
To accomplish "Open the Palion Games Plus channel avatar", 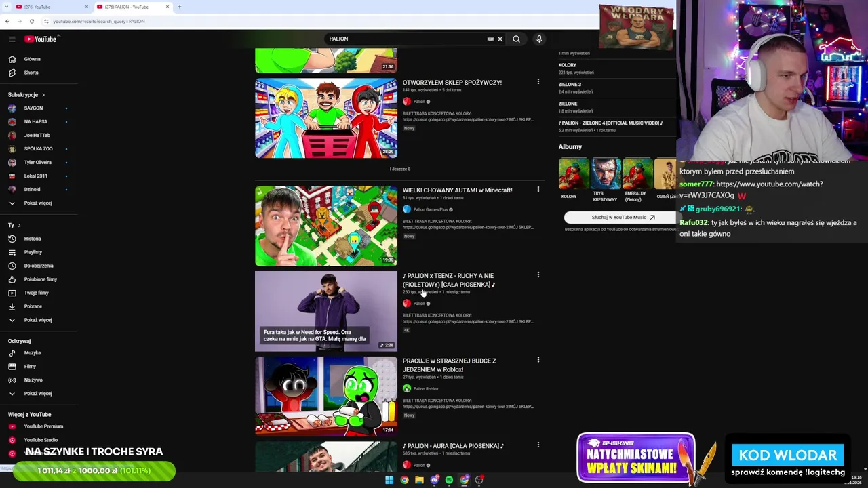I will (x=407, y=209).
